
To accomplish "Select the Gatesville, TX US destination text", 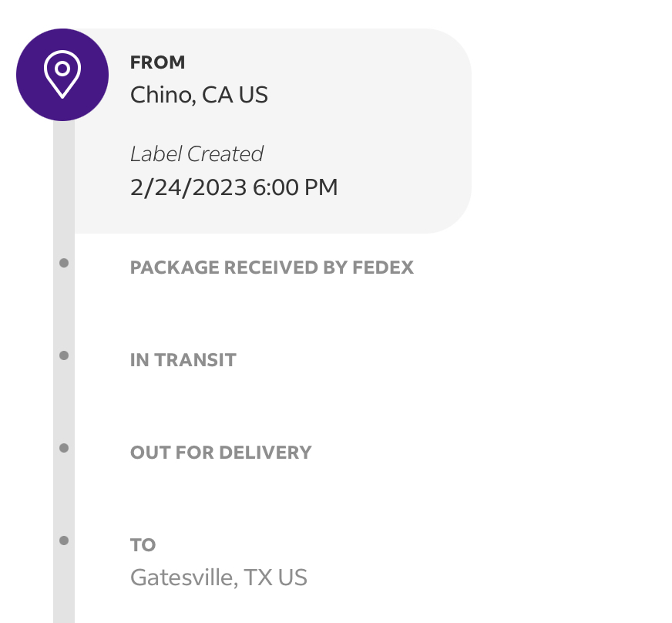I will [x=218, y=578].
